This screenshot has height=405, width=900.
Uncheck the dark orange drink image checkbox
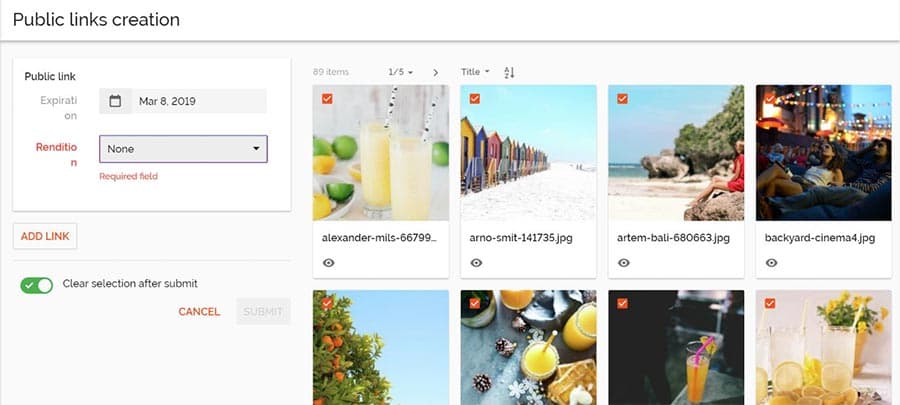tap(623, 303)
